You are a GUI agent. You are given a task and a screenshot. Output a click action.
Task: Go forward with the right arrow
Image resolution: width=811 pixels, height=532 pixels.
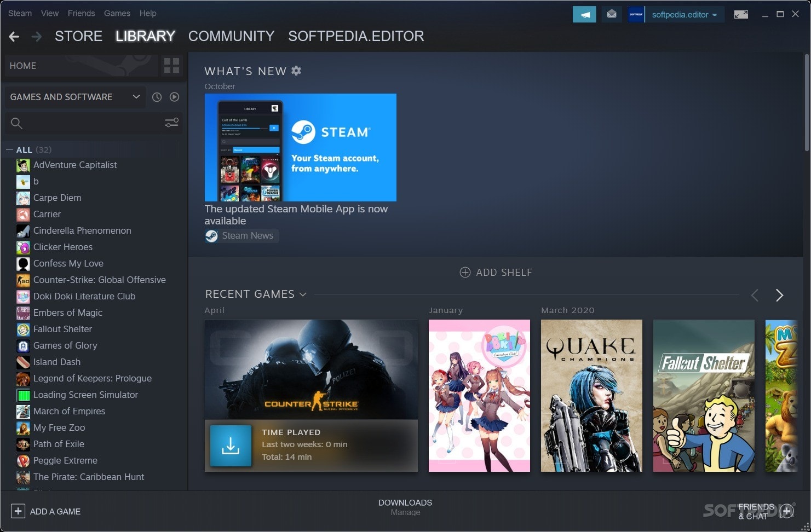click(37, 37)
